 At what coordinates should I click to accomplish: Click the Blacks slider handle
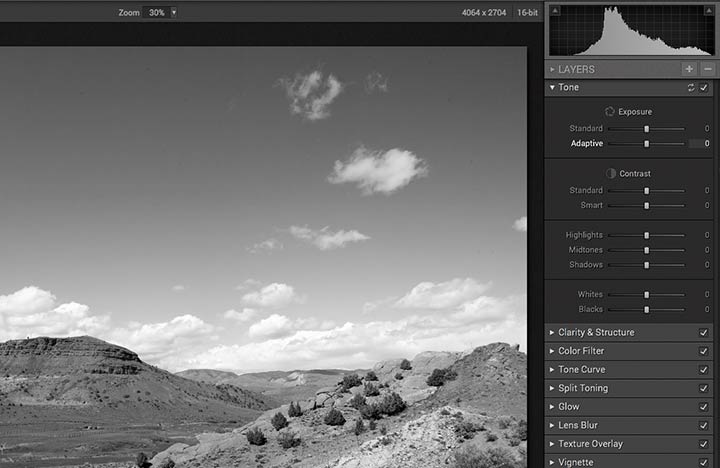647,310
